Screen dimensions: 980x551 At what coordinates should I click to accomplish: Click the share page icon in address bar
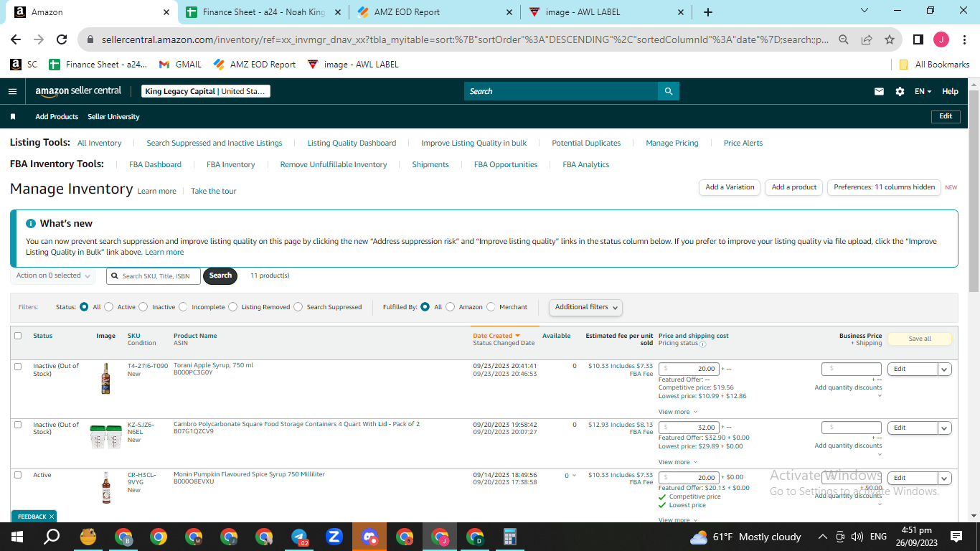867,39
